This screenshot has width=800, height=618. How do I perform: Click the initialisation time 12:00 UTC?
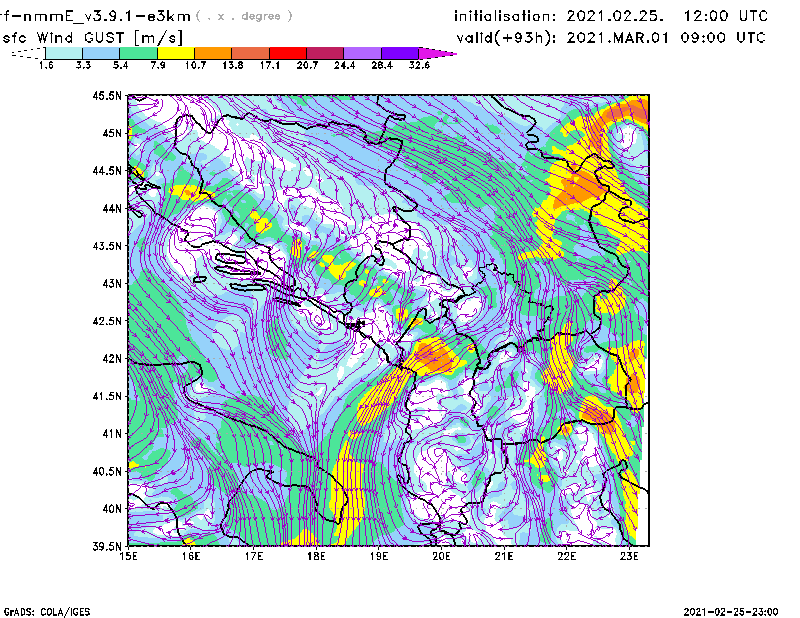tap(726, 16)
